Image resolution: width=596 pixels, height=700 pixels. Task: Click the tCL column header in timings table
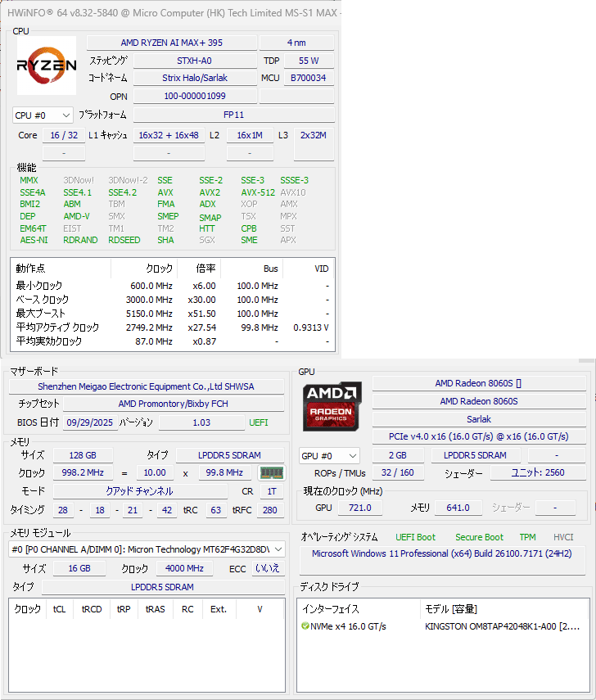[59, 609]
